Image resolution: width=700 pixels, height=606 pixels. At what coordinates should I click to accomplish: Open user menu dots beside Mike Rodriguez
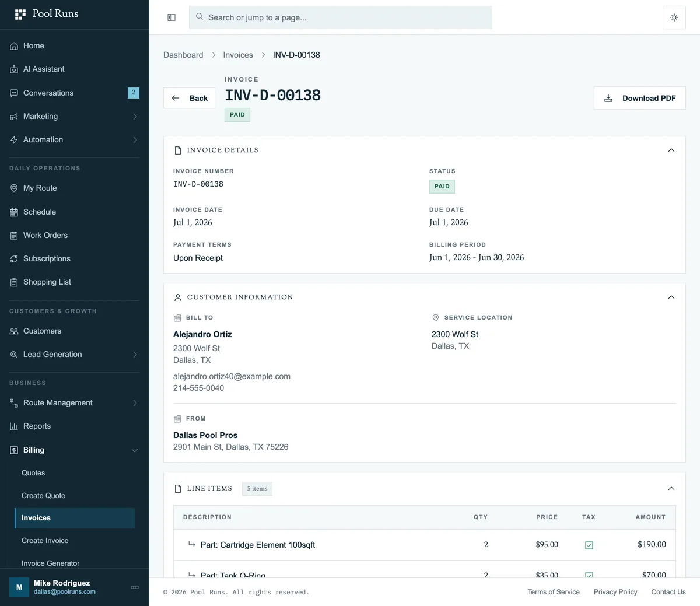tap(135, 587)
